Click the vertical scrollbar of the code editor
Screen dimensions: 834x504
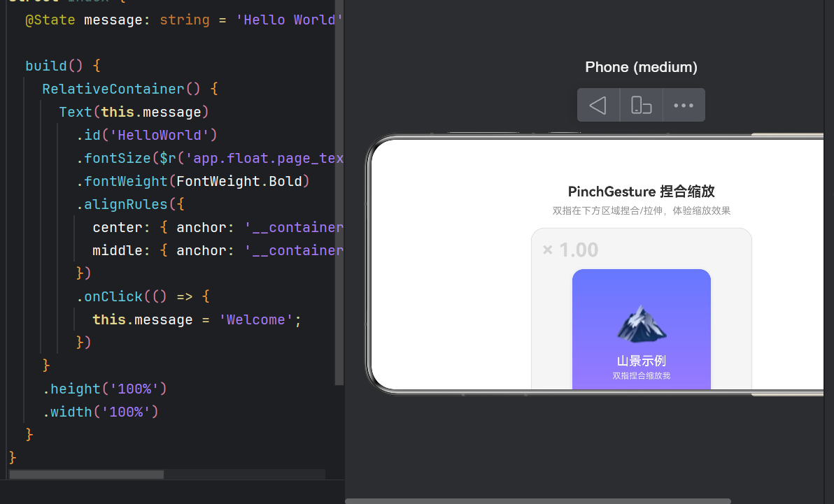coord(339,192)
